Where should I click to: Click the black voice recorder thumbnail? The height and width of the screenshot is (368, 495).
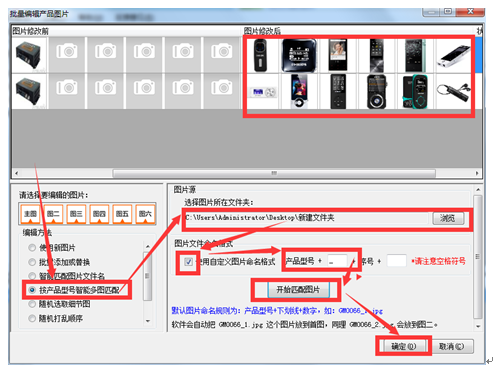point(260,55)
